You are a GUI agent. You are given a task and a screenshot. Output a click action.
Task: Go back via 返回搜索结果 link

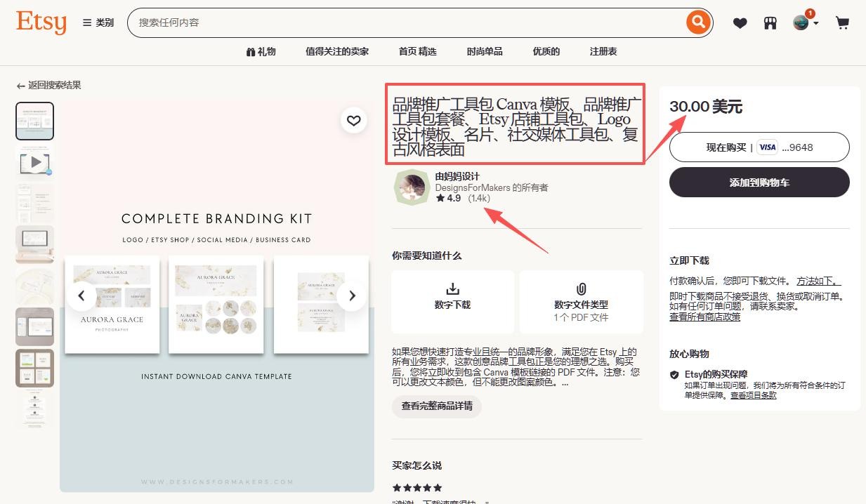coord(48,85)
